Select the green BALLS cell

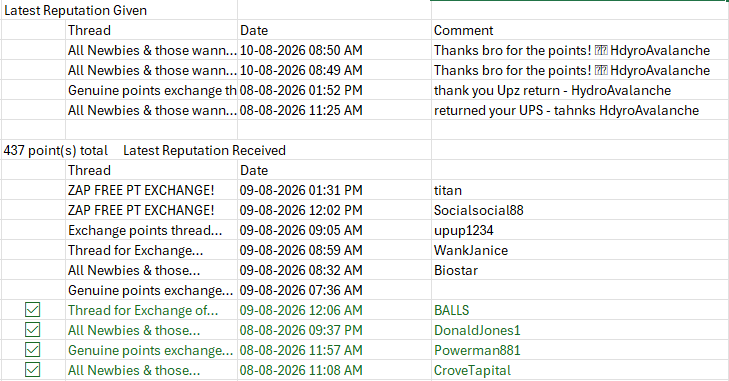pos(580,310)
